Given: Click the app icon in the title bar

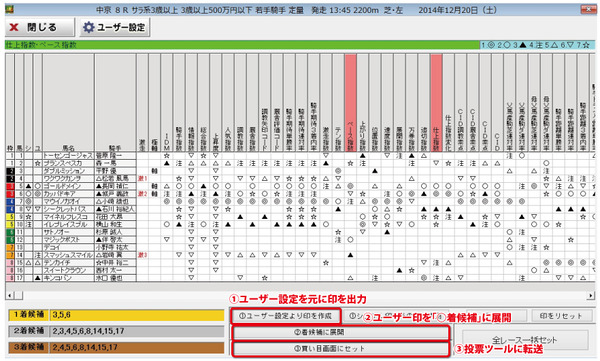Looking at the screenshot, I should [x=9, y=9].
